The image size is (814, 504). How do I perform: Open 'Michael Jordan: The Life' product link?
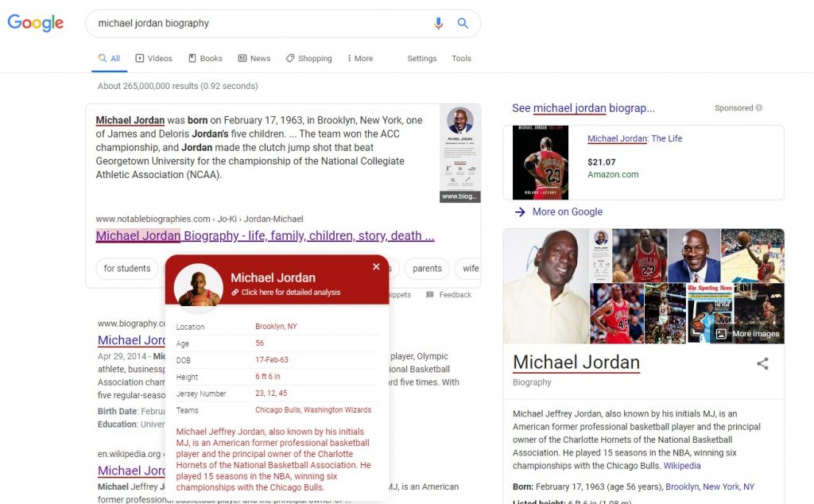point(634,138)
